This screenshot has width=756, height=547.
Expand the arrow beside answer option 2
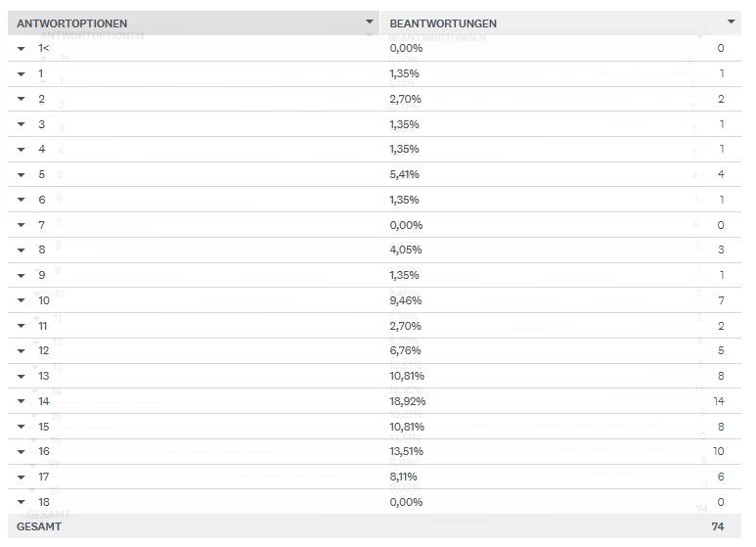[x=22, y=99]
